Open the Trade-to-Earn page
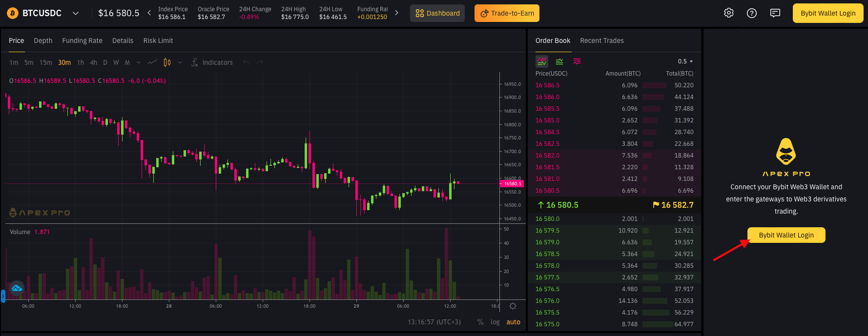Image resolution: width=868 pixels, height=336 pixels. click(507, 13)
